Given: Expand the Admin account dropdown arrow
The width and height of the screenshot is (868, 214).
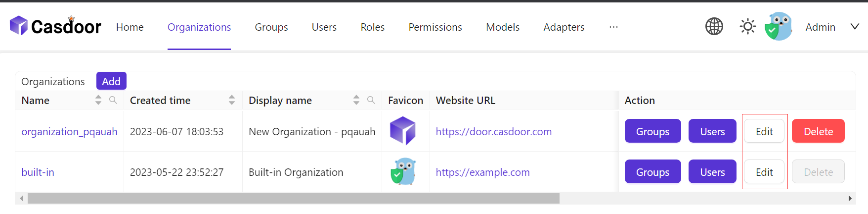Looking at the screenshot, I should pyautogui.click(x=855, y=27).
